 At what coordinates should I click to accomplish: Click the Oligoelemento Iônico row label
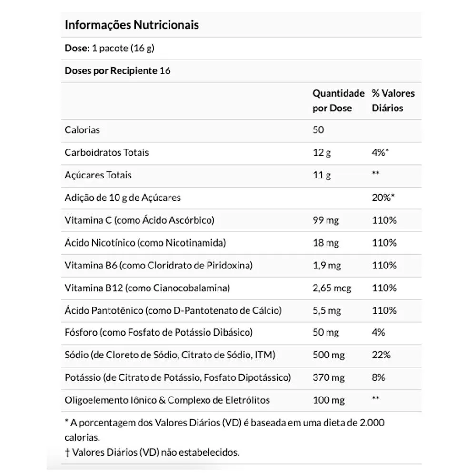pyautogui.click(x=167, y=400)
